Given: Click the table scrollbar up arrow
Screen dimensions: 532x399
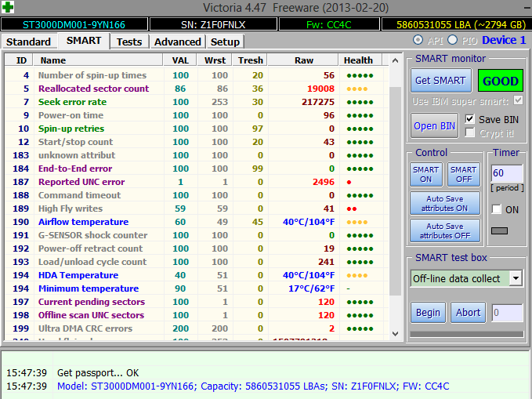Looking at the screenshot, I should (x=395, y=60).
